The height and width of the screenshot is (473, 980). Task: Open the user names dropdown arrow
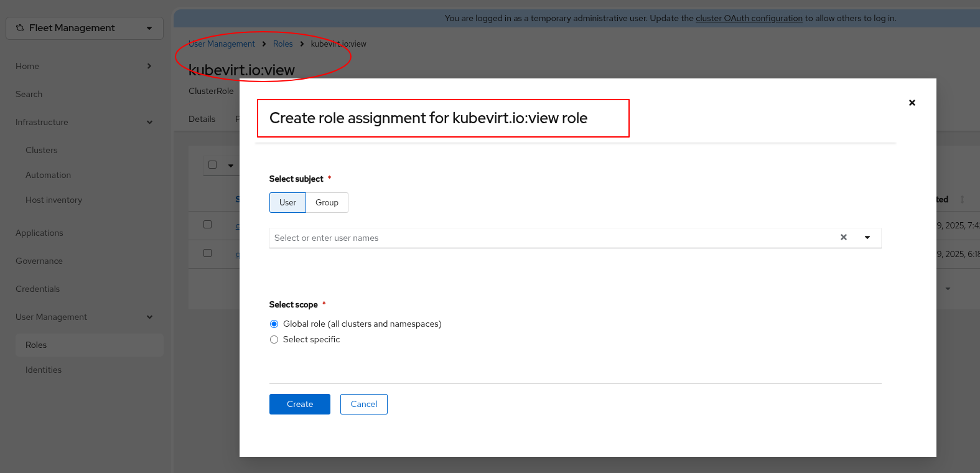point(867,237)
